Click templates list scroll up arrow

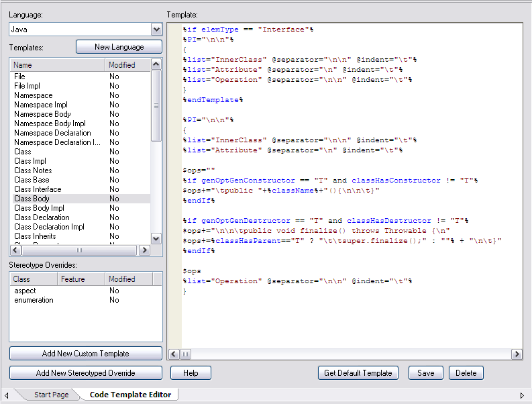[x=156, y=64]
